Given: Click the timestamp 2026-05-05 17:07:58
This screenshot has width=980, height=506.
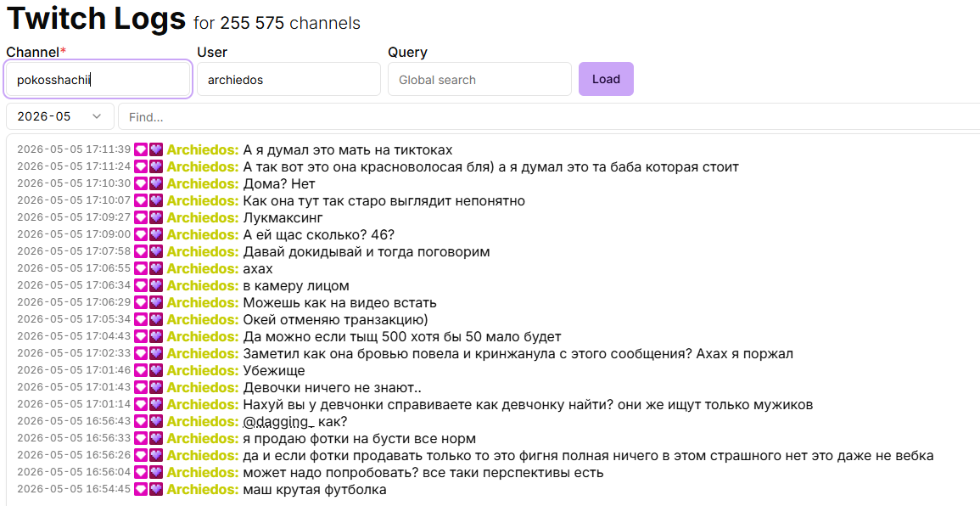Looking at the screenshot, I should [74, 251].
